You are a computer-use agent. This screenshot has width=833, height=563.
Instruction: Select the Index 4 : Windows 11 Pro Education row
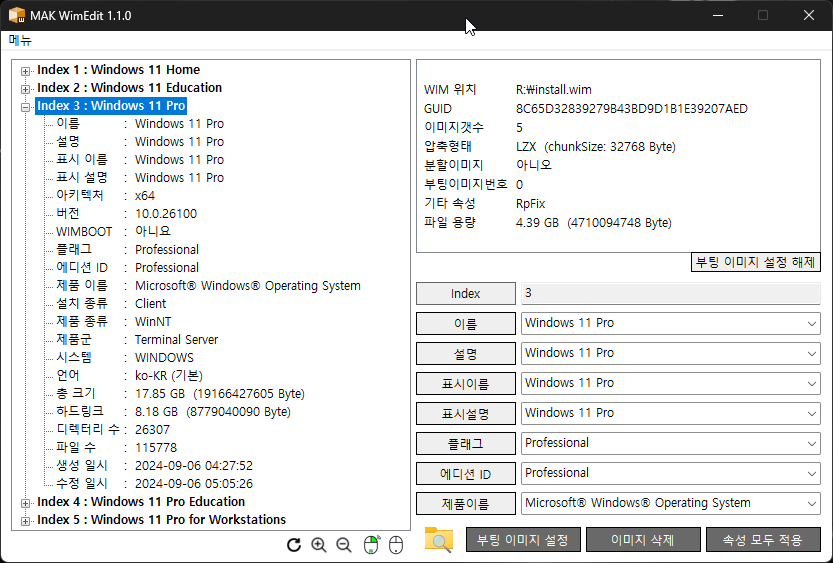point(141,501)
